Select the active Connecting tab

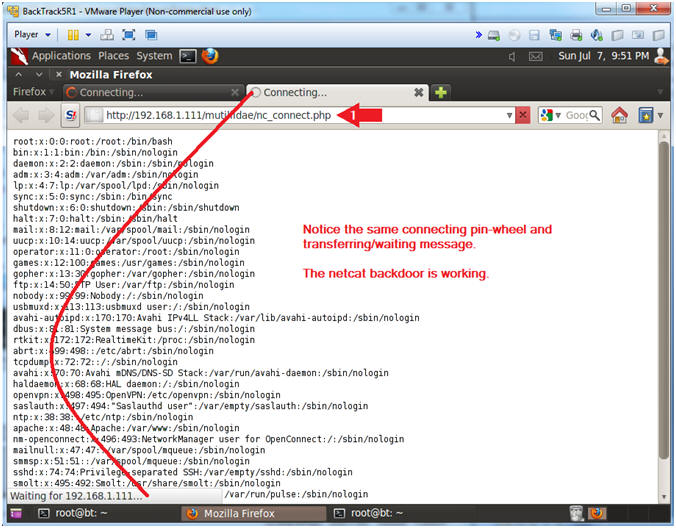pyautogui.click(x=337, y=92)
